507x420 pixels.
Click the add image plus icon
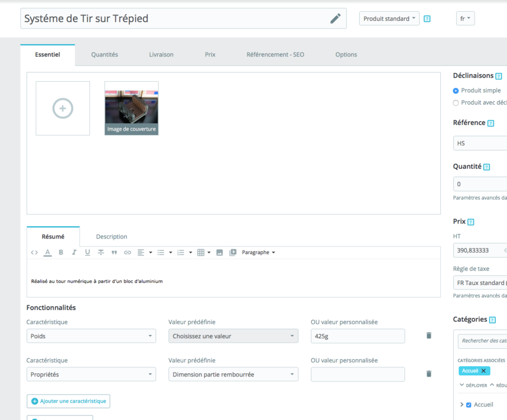(63, 108)
